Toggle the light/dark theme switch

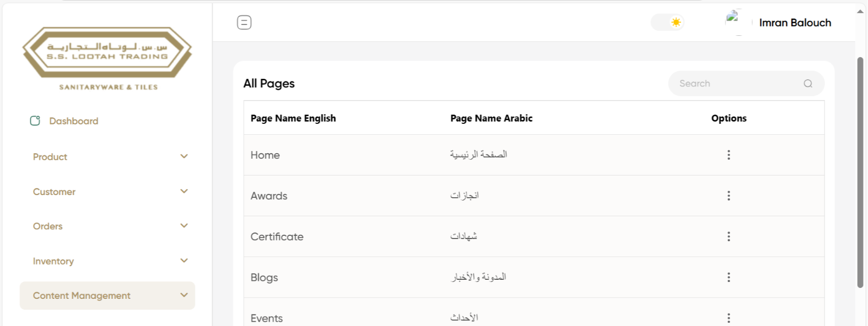click(x=668, y=22)
